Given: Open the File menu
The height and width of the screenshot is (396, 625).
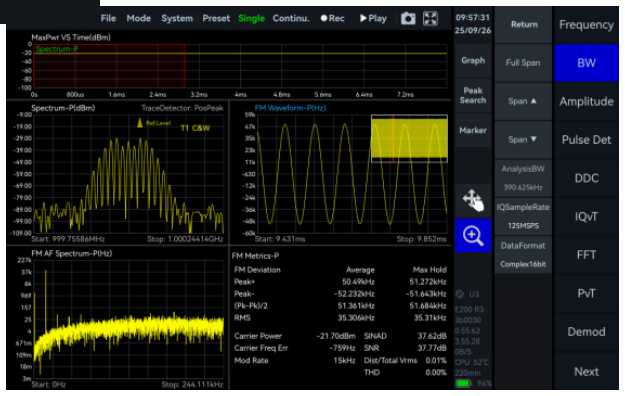Looking at the screenshot, I should click(x=108, y=18).
